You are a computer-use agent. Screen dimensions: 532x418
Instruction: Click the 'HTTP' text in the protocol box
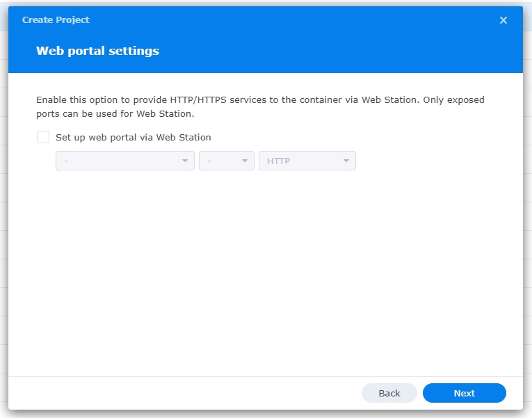click(278, 161)
